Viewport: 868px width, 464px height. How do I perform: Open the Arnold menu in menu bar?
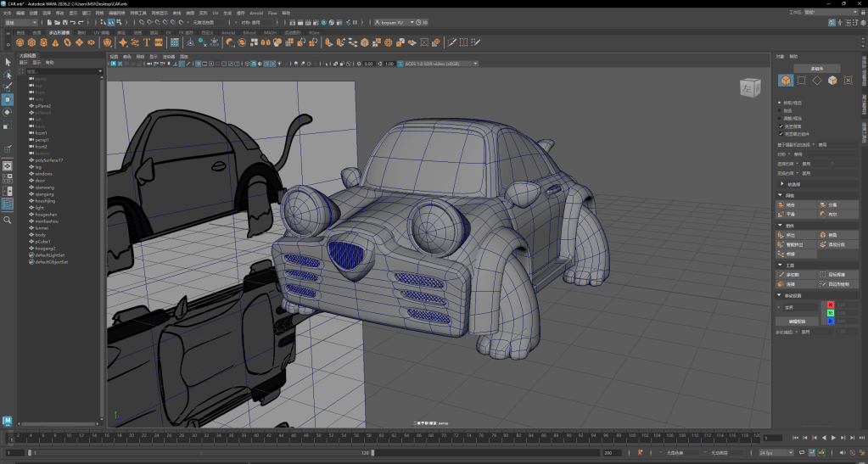[x=256, y=14]
